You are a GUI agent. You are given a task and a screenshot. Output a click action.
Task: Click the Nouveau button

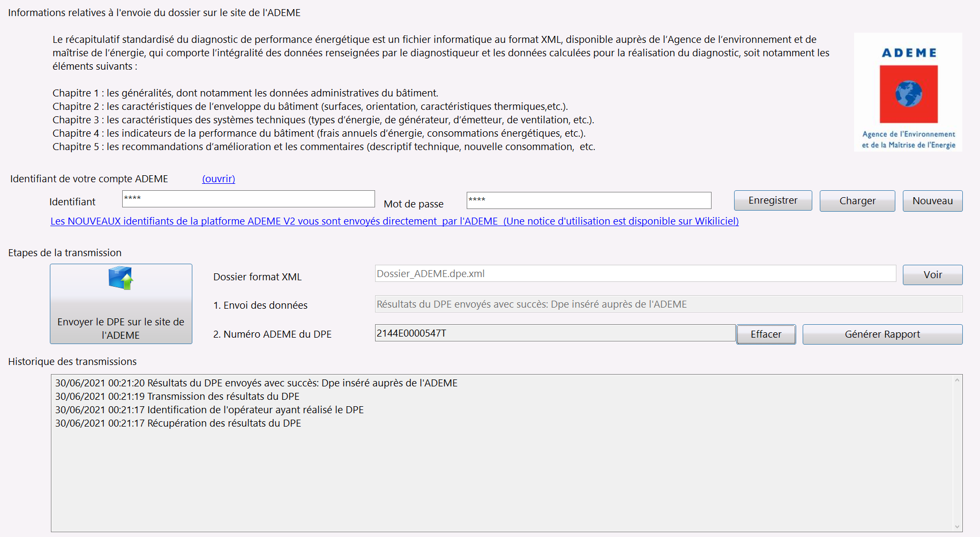pos(932,201)
